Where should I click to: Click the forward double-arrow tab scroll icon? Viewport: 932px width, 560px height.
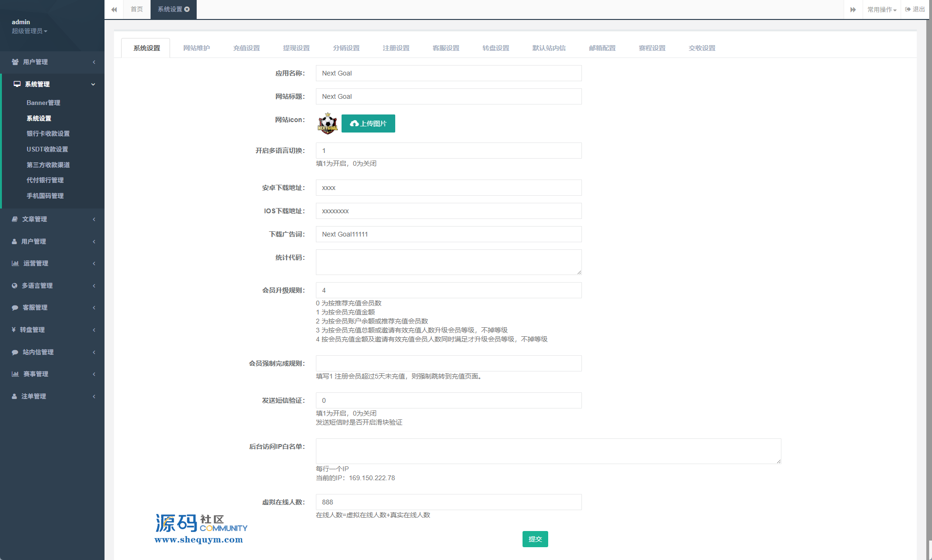(x=853, y=9)
